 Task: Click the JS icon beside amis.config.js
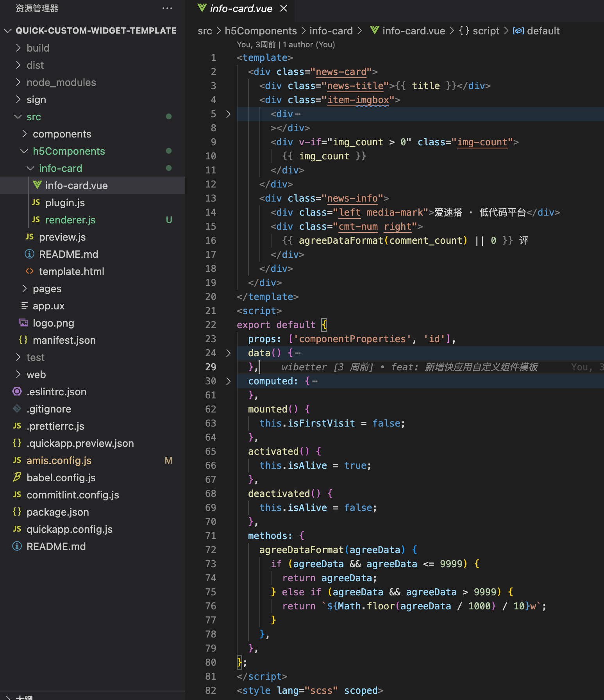tap(17, 460)
